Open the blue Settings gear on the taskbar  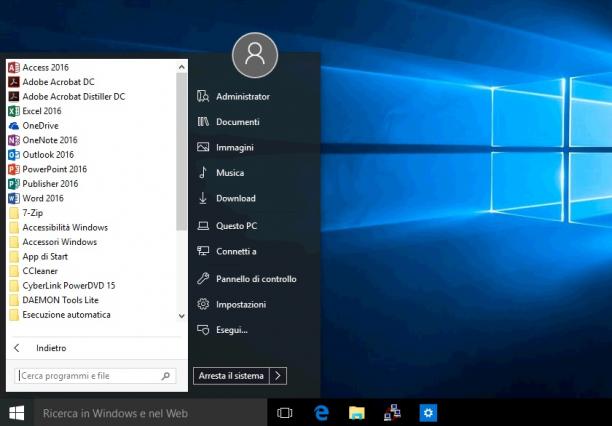click(x=428, y=413)
